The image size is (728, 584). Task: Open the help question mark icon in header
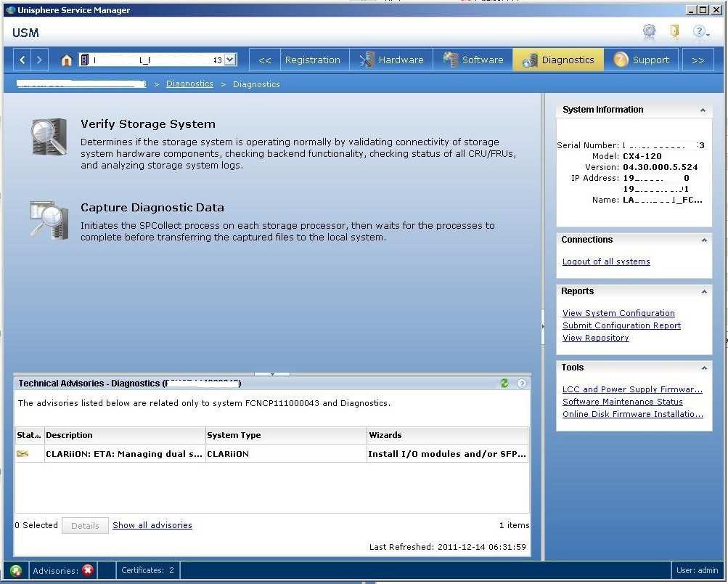(700, 31)
